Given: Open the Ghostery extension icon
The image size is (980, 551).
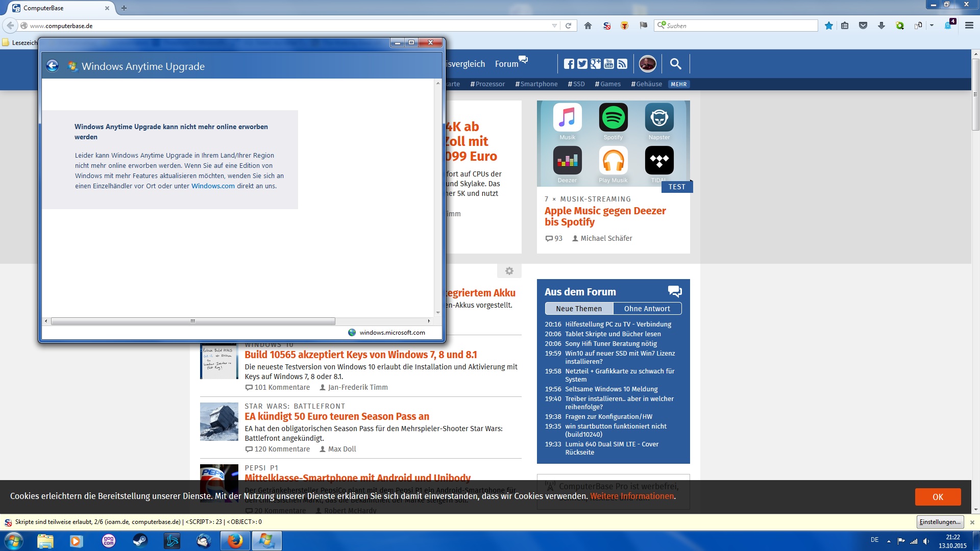Looking at the screenshot, I should (948, 26).
